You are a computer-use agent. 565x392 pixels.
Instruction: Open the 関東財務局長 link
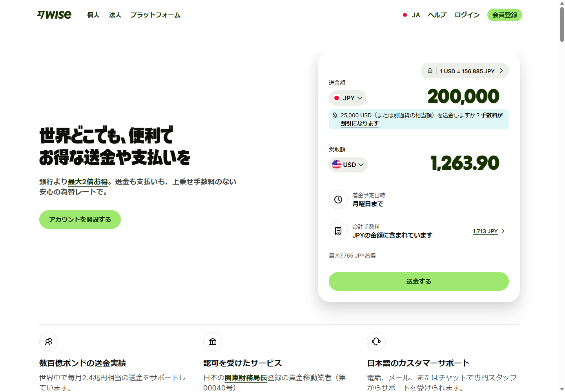pos(246,377)
